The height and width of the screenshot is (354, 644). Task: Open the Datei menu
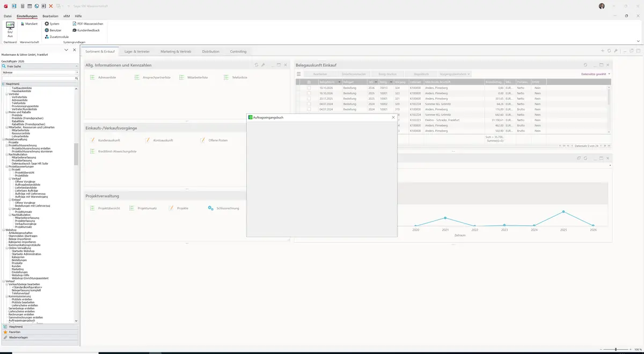pos(8,16)
